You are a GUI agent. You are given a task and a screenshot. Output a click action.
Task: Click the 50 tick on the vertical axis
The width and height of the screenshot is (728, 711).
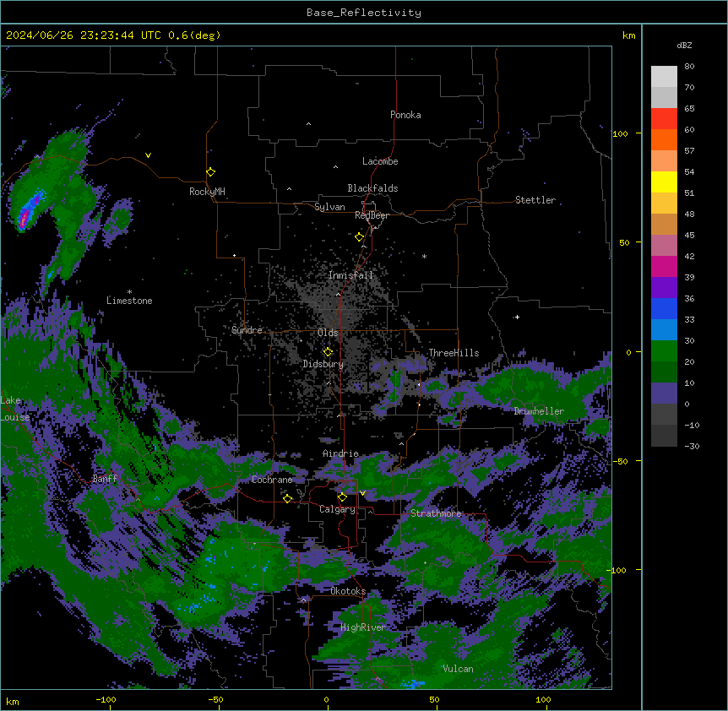click(624, 242)
